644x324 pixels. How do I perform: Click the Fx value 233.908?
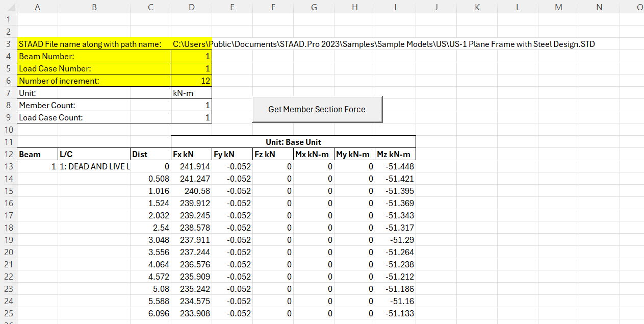click(x=192, y=313)
